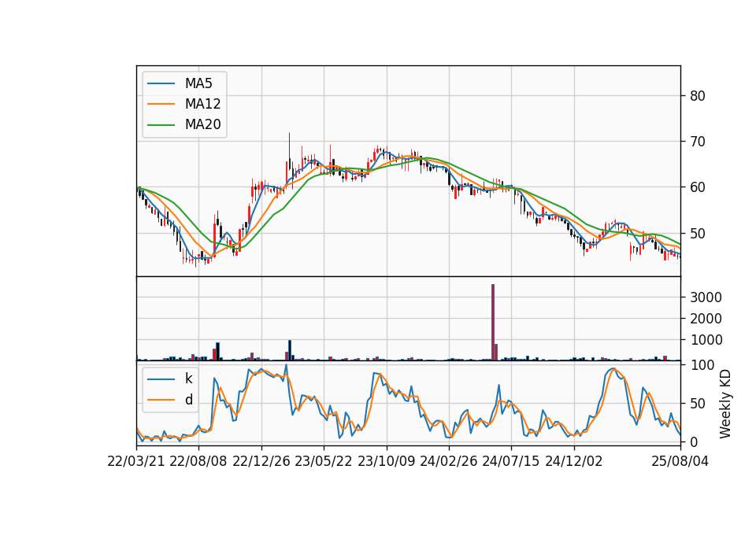Screen dimensions: 756x543
Task: Click the 70 price axis tick
Action: (697, 142)
